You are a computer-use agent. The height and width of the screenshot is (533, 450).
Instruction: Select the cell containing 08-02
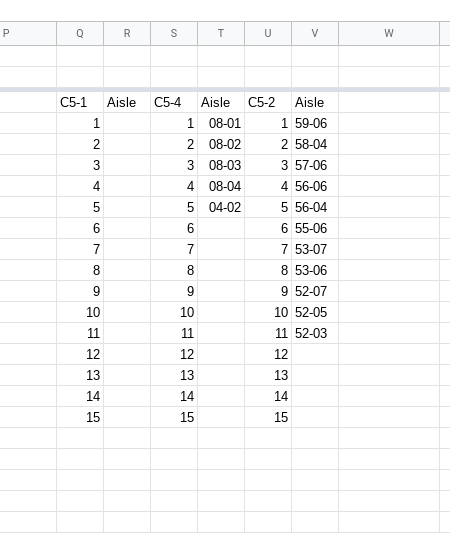pos(221,144)
